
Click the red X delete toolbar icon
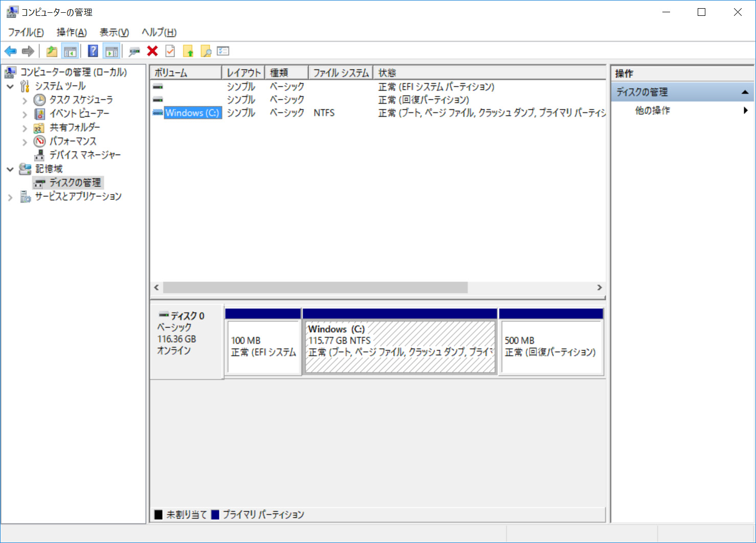[152, 51]
